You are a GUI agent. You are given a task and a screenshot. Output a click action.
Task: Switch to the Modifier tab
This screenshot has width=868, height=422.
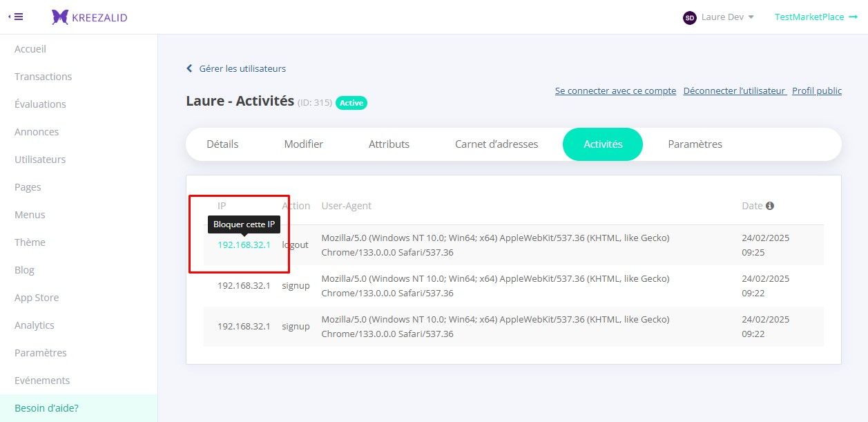[x=304, y=144]
